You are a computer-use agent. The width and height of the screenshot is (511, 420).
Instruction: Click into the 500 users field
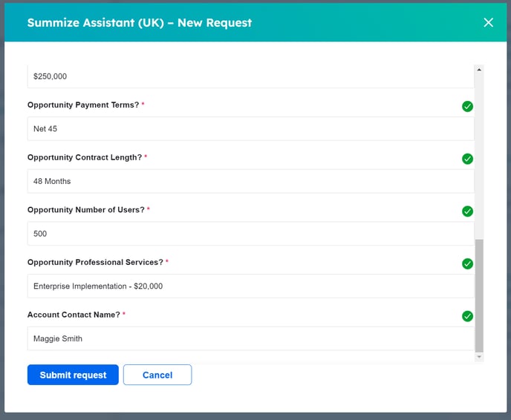coord(250,234)
